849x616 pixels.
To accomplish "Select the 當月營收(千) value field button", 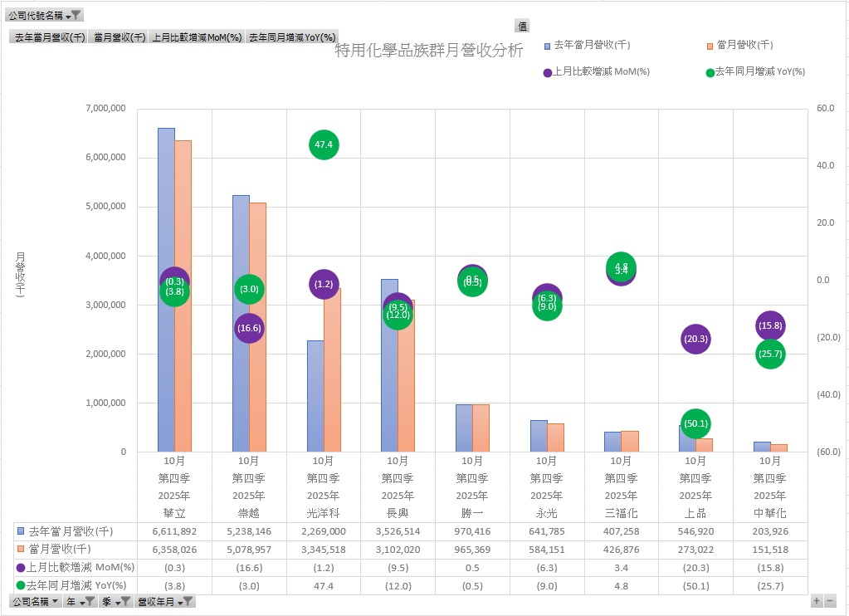I will (120, 37).
